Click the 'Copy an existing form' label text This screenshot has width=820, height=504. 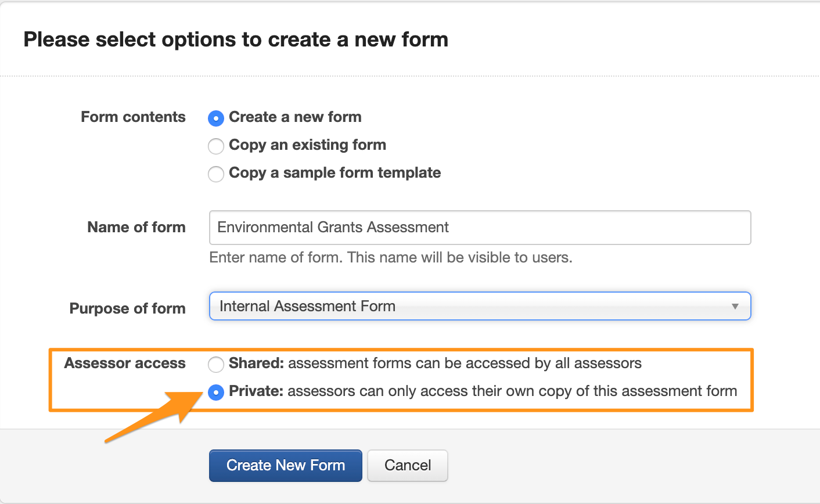point(307,145)
